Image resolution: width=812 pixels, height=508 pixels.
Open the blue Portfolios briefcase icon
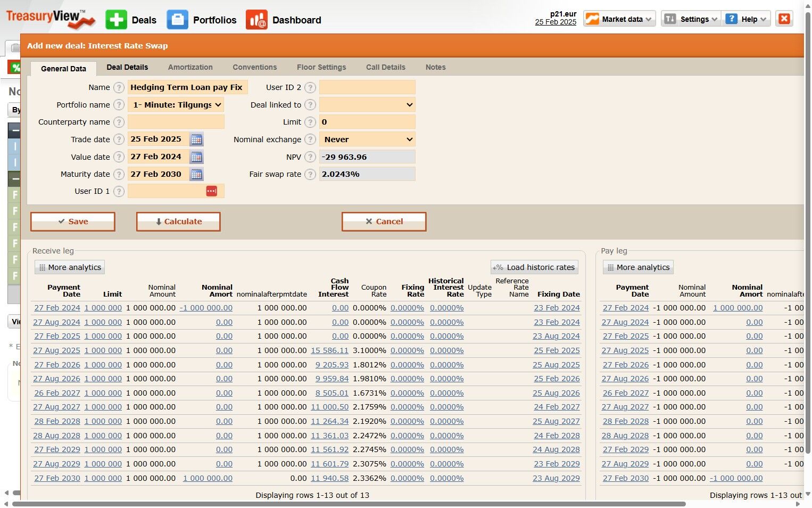coord(177,20)
